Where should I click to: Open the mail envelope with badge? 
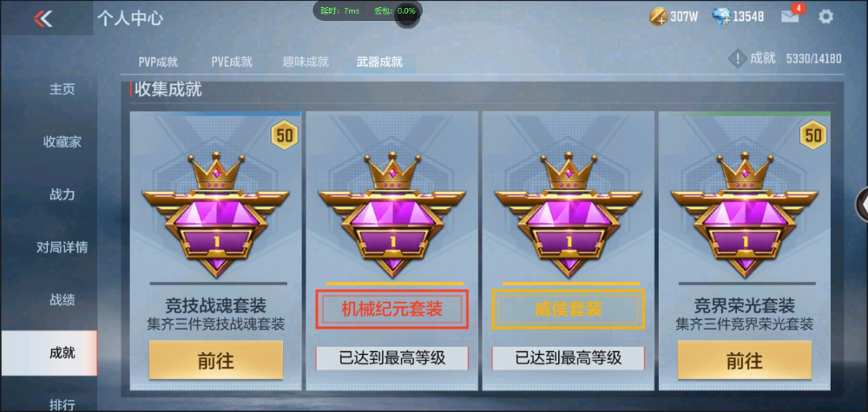click(x=791, y=16)
